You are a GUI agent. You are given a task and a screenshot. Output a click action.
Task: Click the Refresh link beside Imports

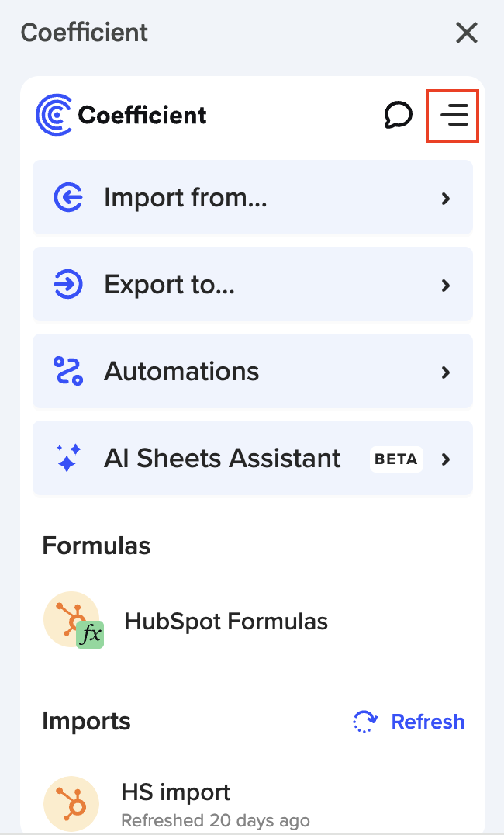point(427,722)
